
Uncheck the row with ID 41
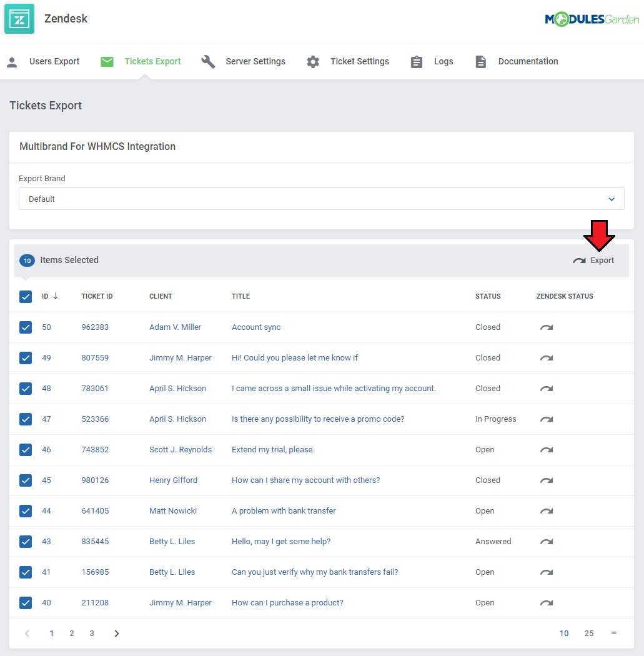pyautogui.click(x=26, y=572)
